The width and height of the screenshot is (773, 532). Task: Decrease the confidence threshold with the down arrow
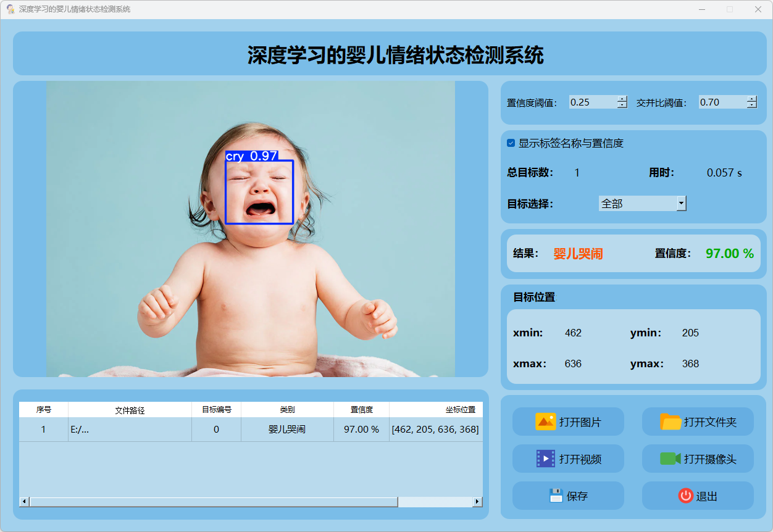pyautogui.click(x=622, y=106)
